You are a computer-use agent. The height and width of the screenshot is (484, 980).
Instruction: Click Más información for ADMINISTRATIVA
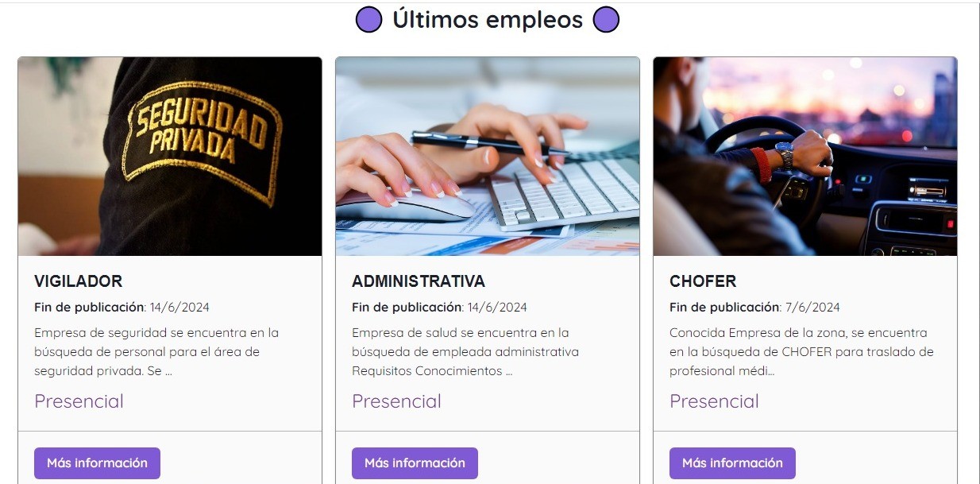pyautogui.click(x=415, y=463)
